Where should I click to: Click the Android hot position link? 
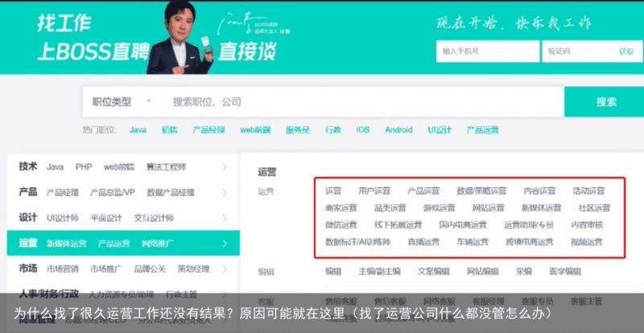point(398,129)
